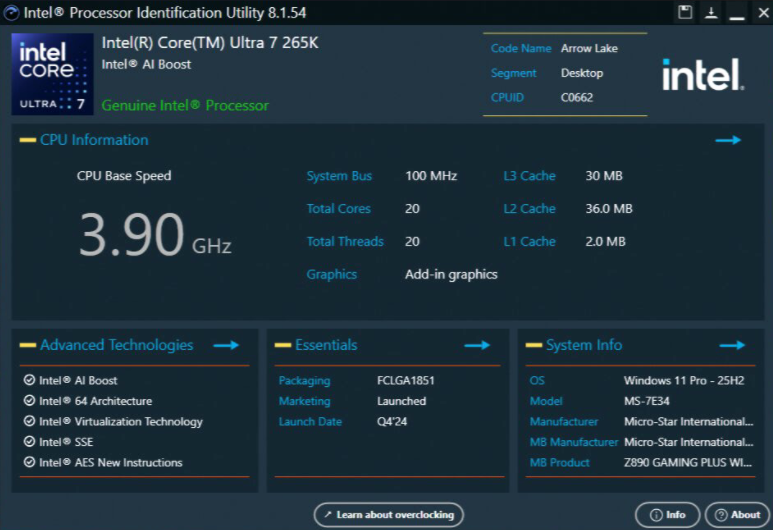This screenshot has height=530, width=773.
Task: Click the Essentials heading
Action: [x=326, y=345]
